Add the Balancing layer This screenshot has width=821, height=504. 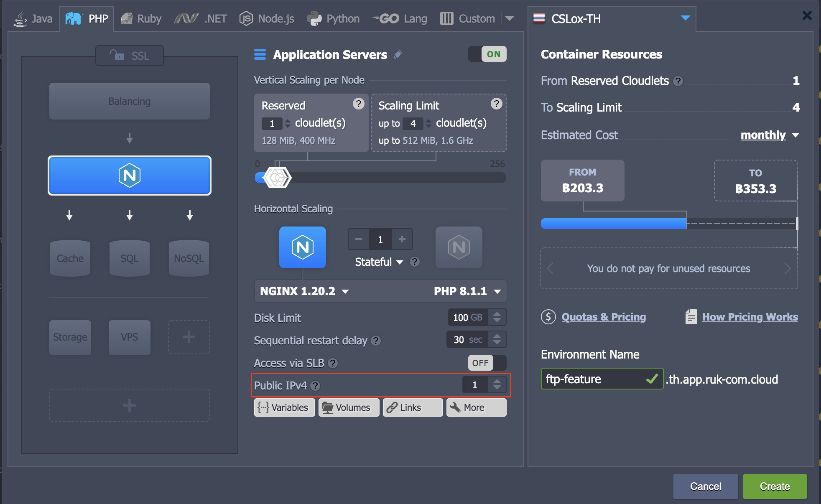coord(130,101)
